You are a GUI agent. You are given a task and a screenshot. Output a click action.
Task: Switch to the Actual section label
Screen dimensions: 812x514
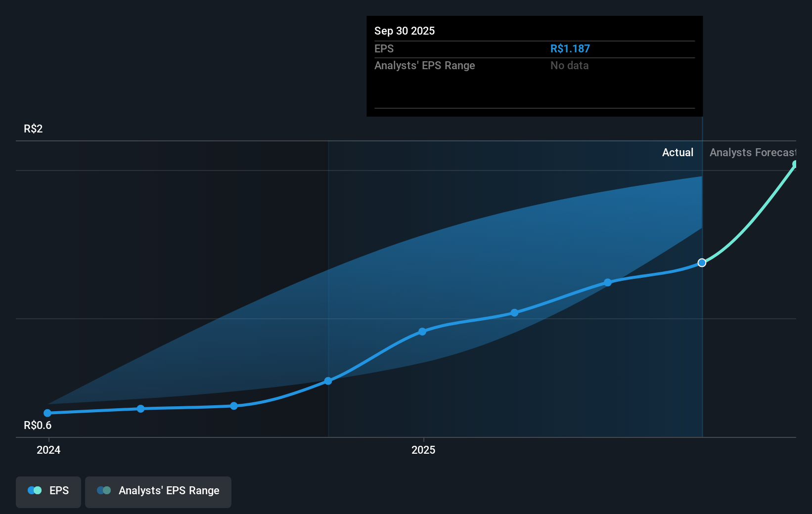tap(677, 153)
